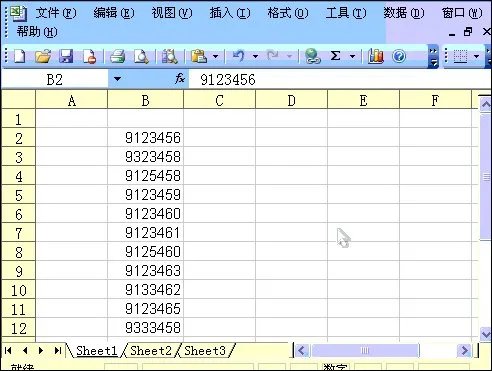Viewport: 492px width, 371px height.
Task: Select row 5 header
Action: pyautogui.click(x=19, y=195)
